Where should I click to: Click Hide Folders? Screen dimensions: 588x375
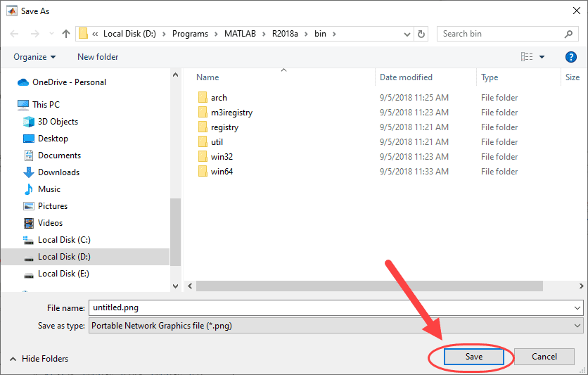point(39,359)
